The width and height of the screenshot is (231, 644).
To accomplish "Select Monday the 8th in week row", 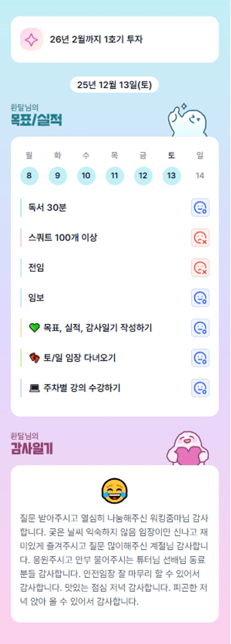I will pos(29,176).
